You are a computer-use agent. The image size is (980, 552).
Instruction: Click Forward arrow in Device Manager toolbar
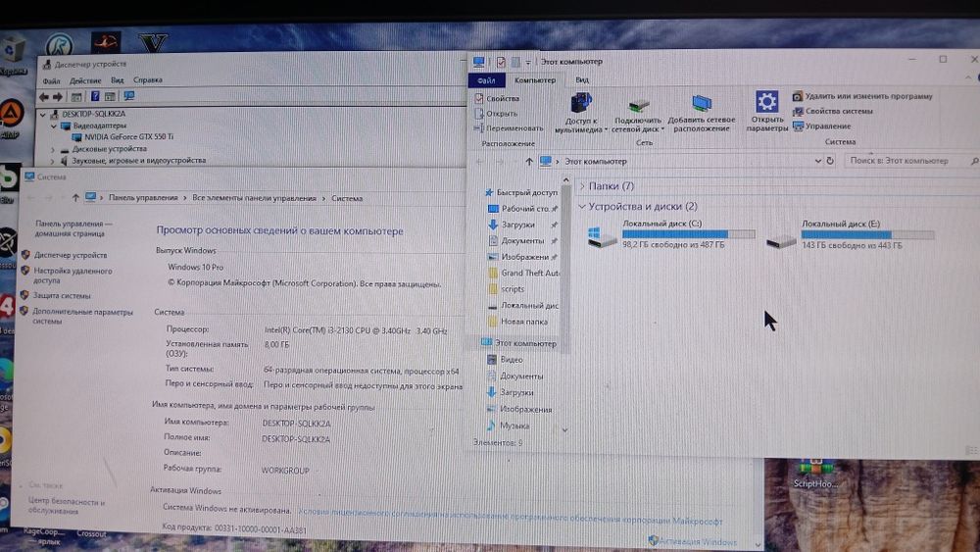(58, 97)
